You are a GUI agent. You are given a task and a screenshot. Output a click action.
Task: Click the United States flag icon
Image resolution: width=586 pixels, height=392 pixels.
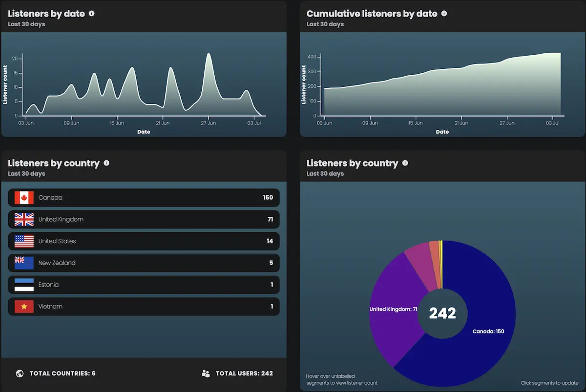click(x=24, y=241)
